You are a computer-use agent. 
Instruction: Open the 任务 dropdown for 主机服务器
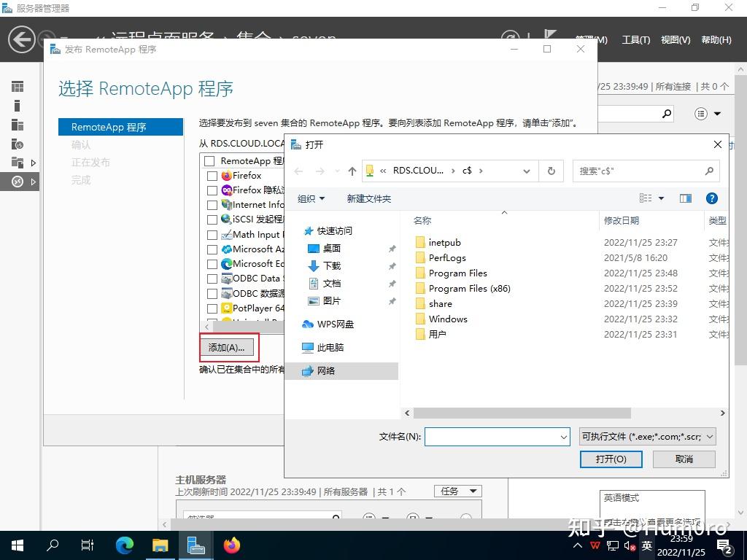pyautogui.click(x=457, y=491)
